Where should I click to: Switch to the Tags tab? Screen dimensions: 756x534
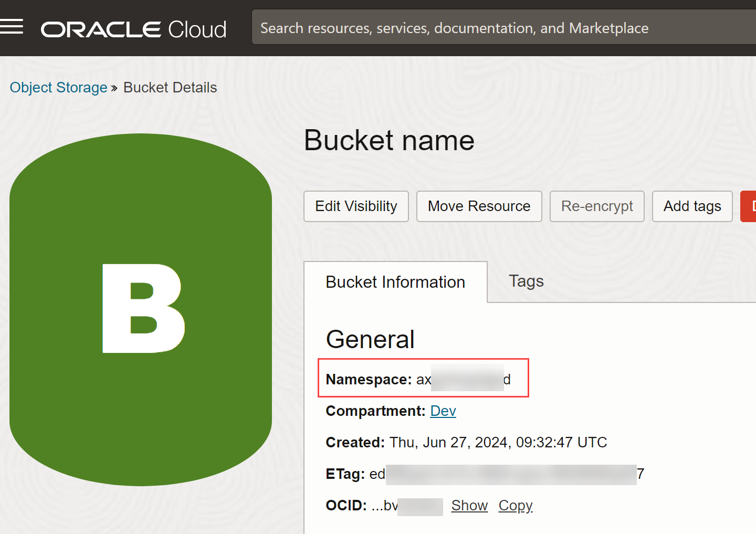[x=526, y=281]
